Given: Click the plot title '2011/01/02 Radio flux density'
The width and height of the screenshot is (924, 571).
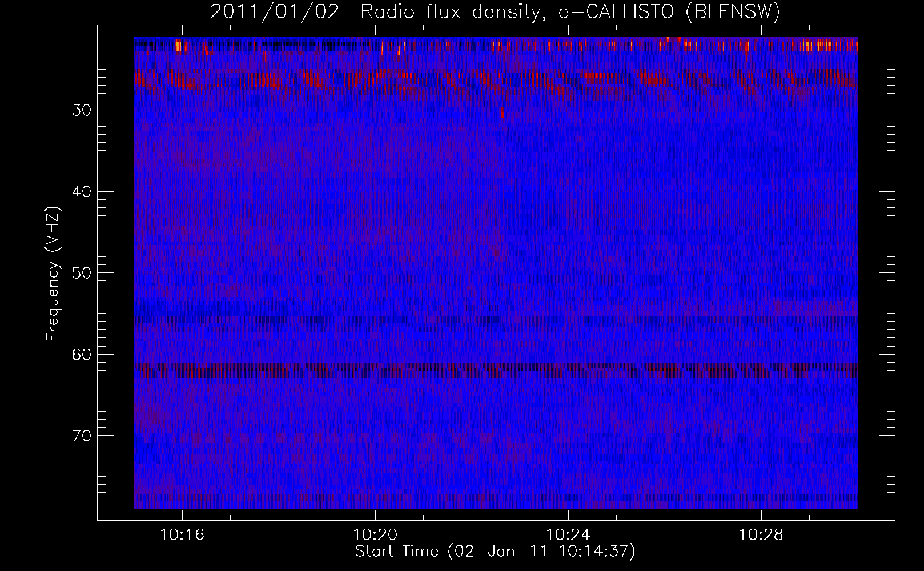Looking at the screenshot, I should click(x=495, y=12).
